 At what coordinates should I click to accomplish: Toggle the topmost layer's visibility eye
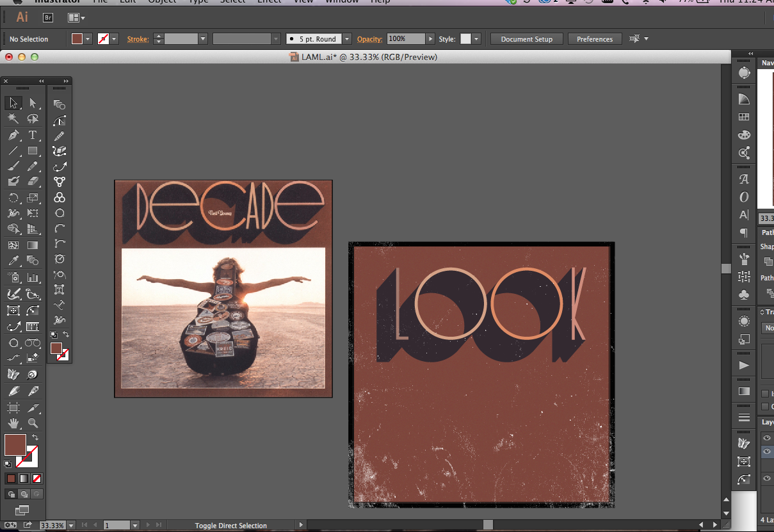767,438
